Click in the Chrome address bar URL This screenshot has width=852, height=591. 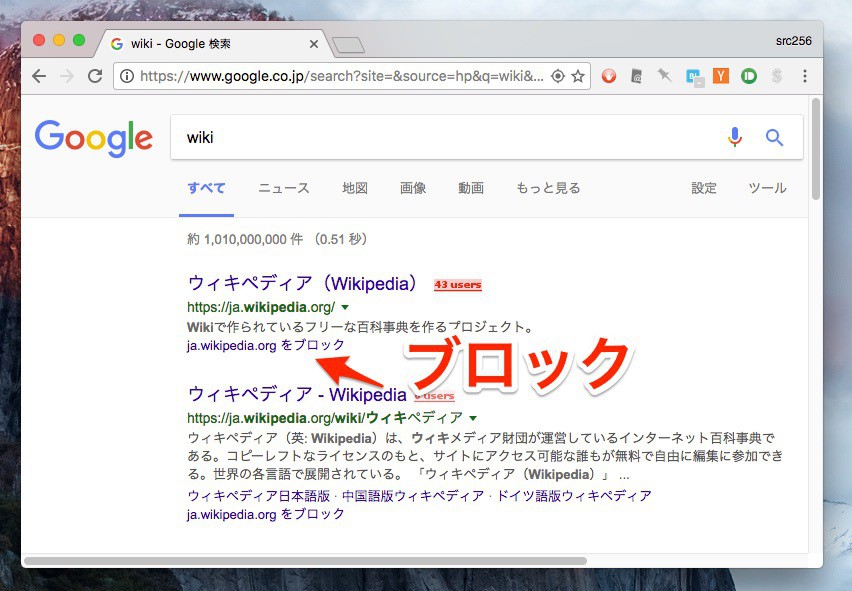[x=342, y=76]
